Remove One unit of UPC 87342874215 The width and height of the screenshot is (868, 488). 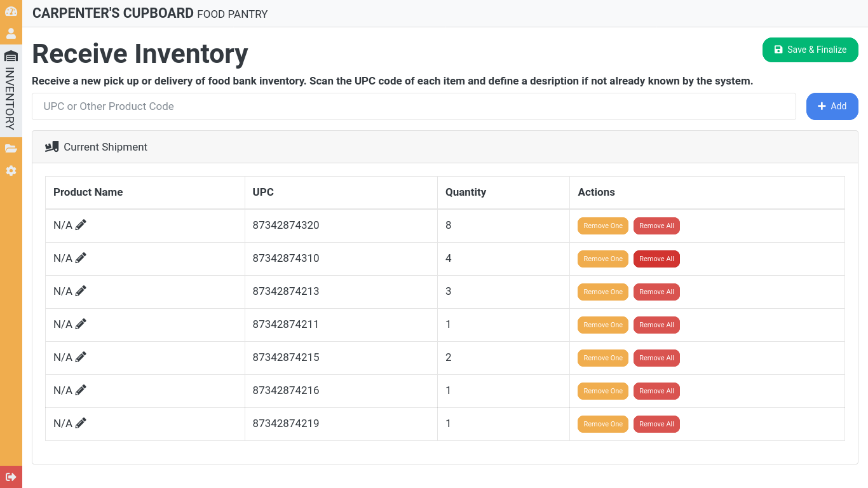click(x=602, y=358)
